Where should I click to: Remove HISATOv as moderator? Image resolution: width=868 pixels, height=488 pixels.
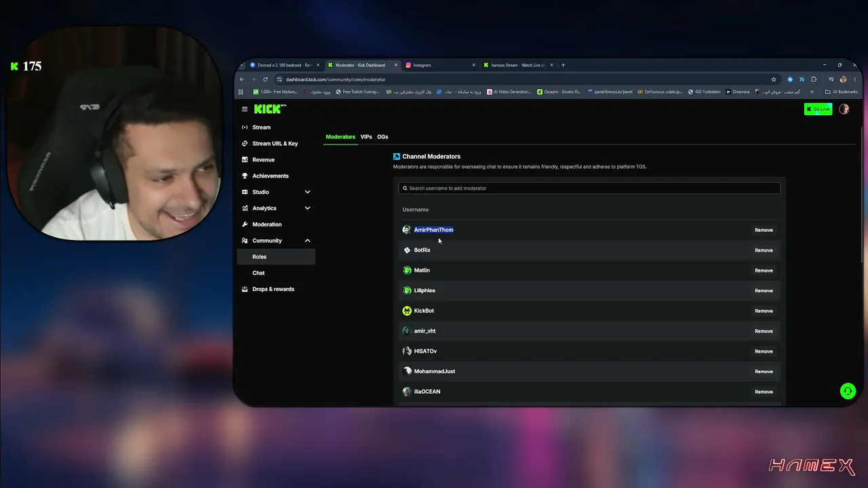point(764,351)
